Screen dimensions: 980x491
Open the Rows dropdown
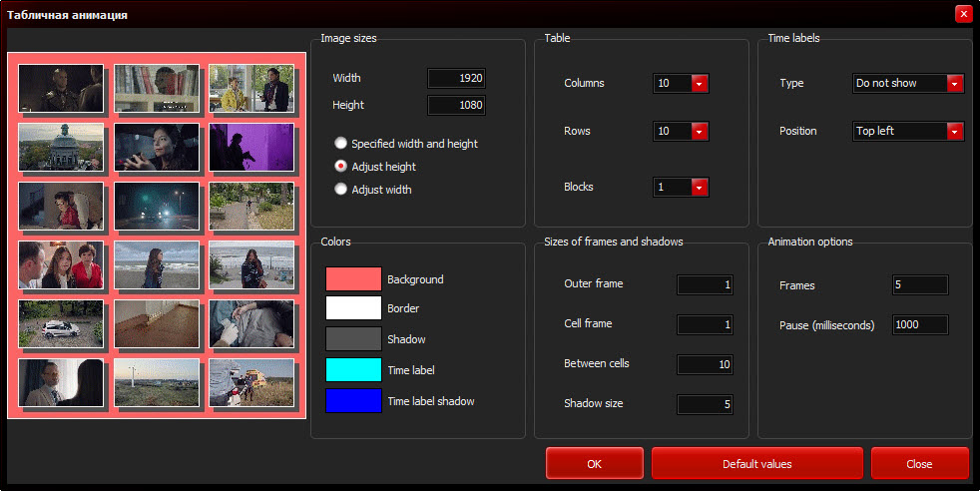click(700, 131)
